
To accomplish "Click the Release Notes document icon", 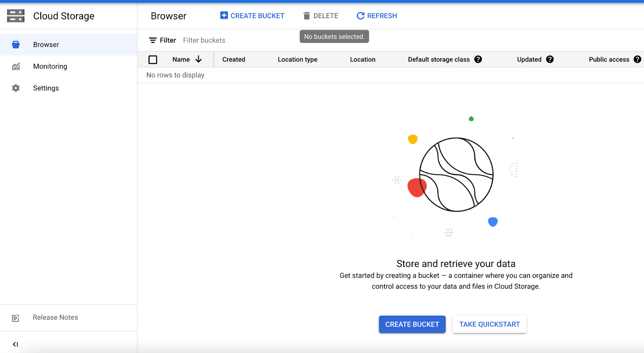I will point(16,318).
